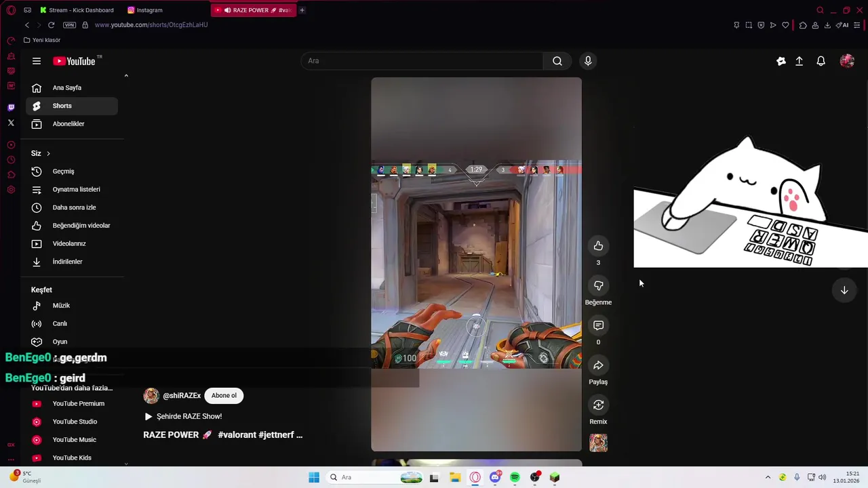
Task: Click the browser address bar URL
Action: click(x=151, y=25)
